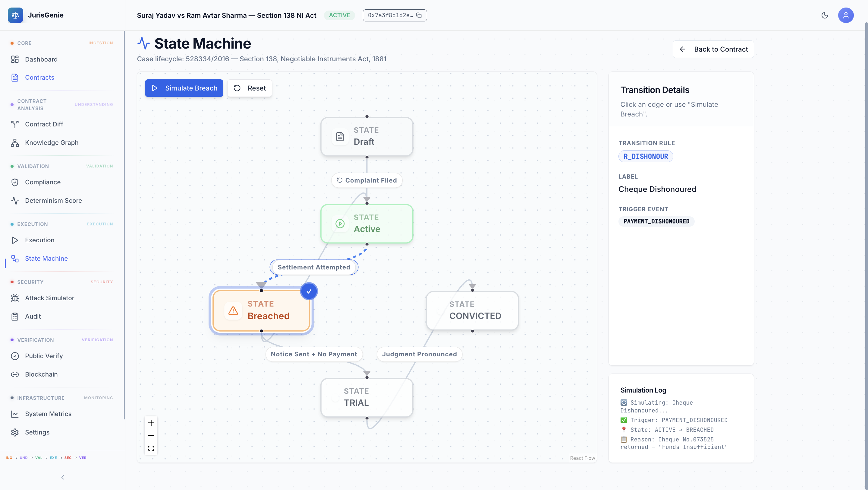The width and height of the screenshot is (868, 490).
Task: Click Simulate Breach button
Action: (184, 88)
